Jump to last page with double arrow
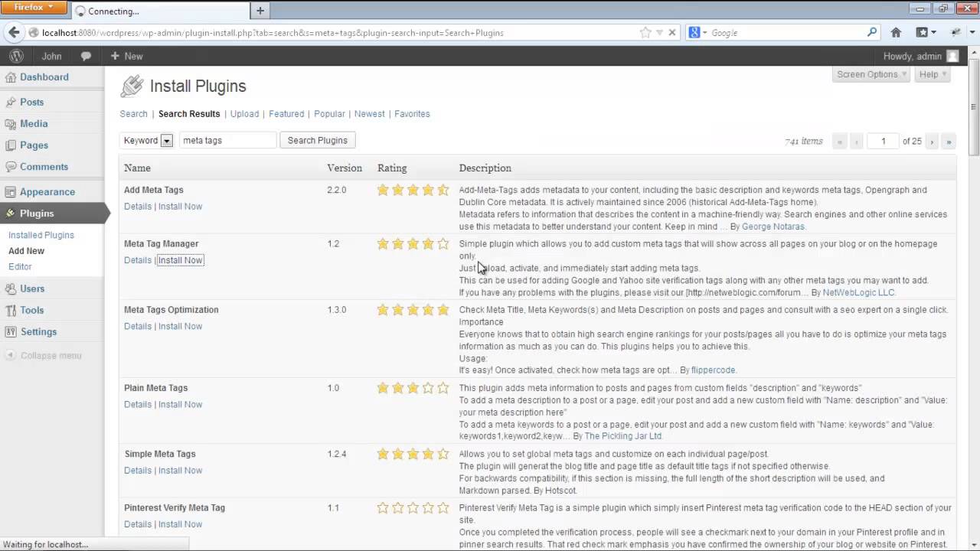 (x=949, y=142)
